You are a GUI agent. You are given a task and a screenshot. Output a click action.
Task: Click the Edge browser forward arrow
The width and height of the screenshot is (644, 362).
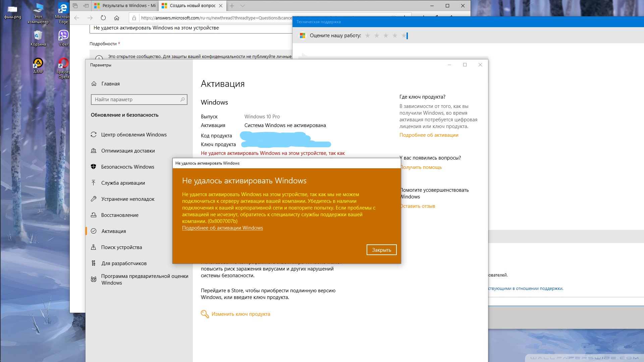click(x=90, y=18)
